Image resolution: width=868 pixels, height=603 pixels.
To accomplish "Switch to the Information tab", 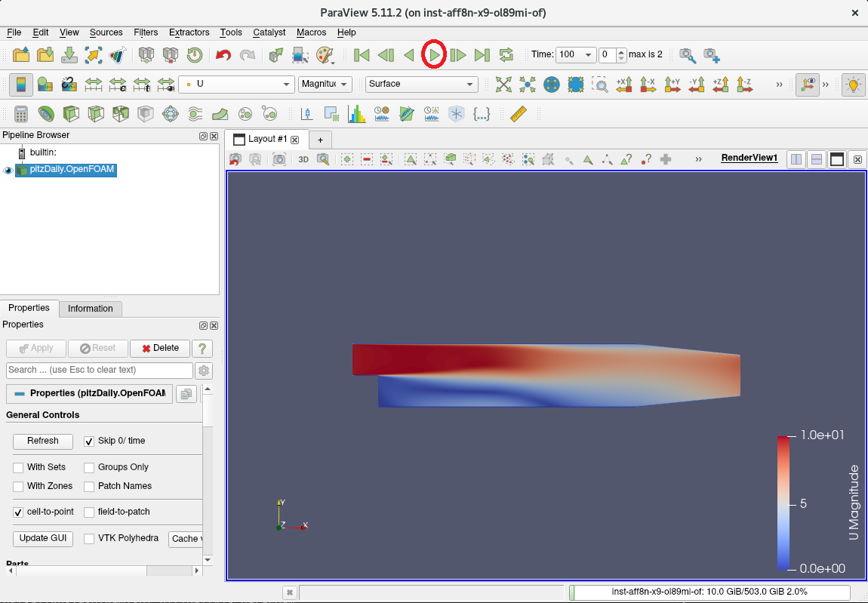I will coord(90,309).
